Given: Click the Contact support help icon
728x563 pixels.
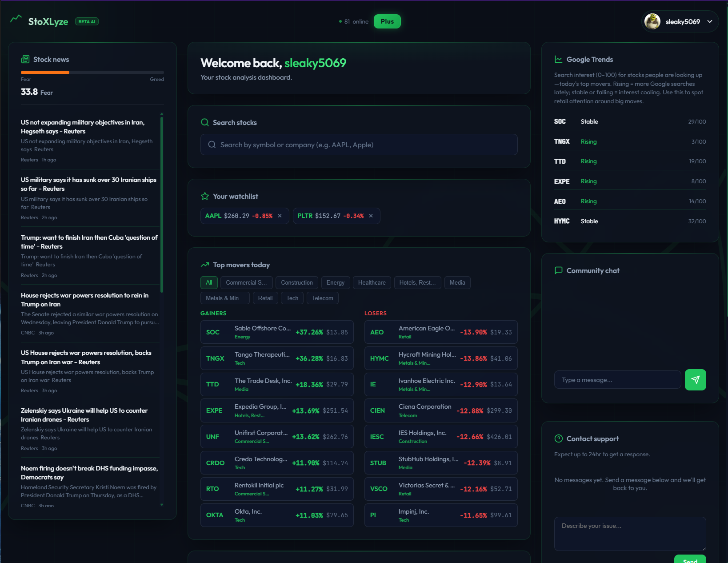Looking at the screenshot, I should coord(557,438).
